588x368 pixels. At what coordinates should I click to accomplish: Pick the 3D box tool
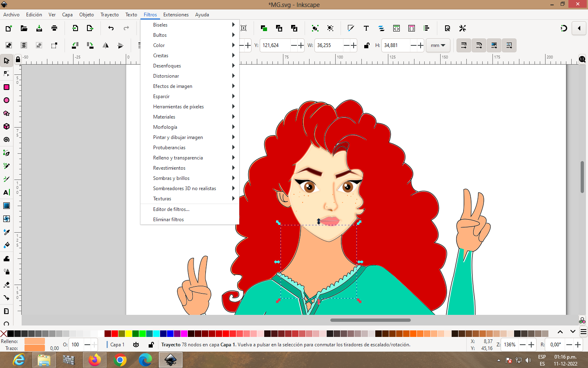[x=7, y=126]
